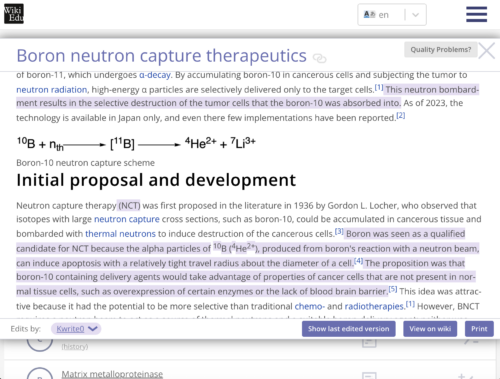Click the Print button

(x=479, y=329)
